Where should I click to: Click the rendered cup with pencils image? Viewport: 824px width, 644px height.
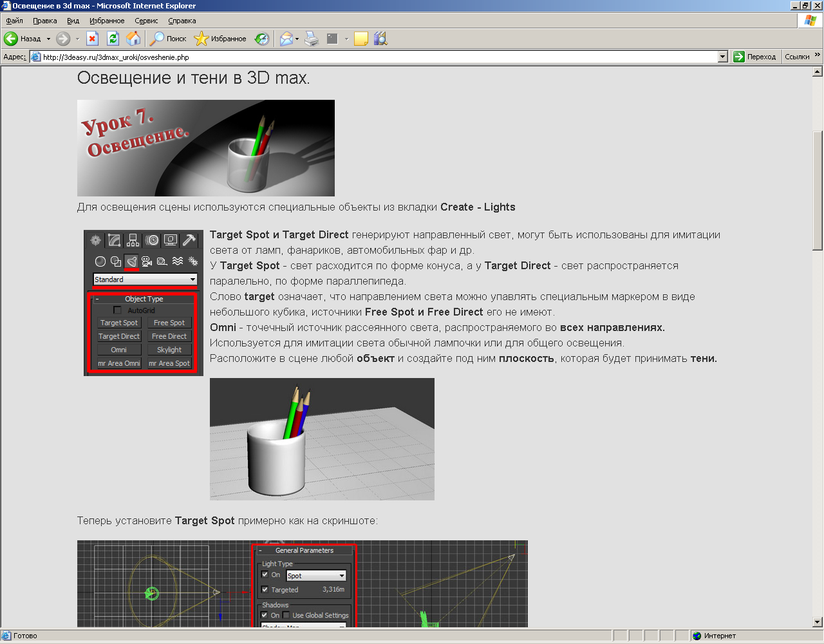coord(322,439)
